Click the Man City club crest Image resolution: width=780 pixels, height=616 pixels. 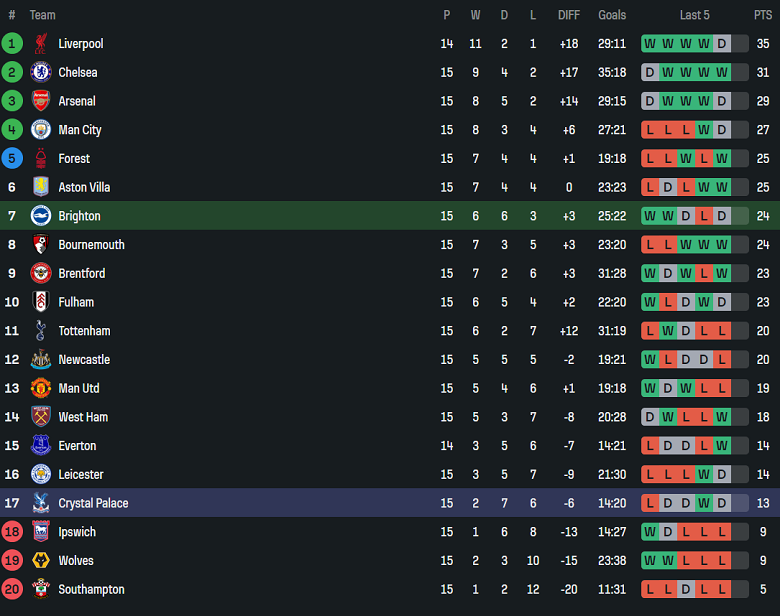(x=41, y=130)
